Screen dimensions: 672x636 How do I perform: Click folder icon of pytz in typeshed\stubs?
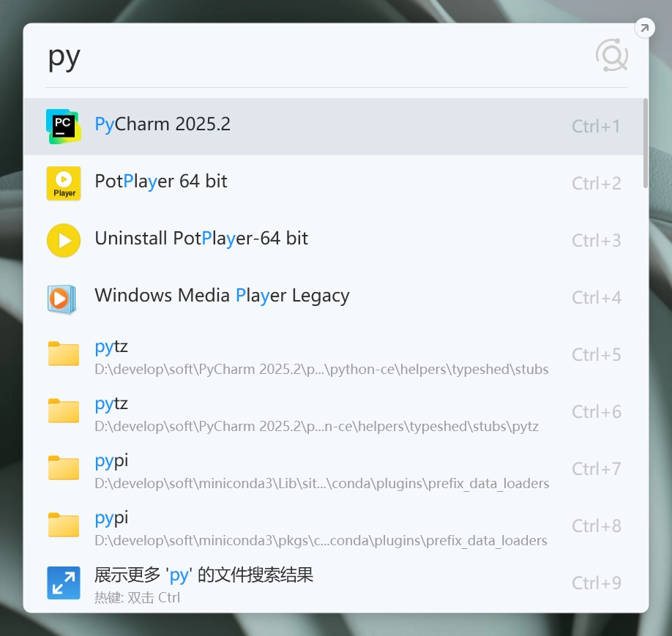[x=64, y=354]
